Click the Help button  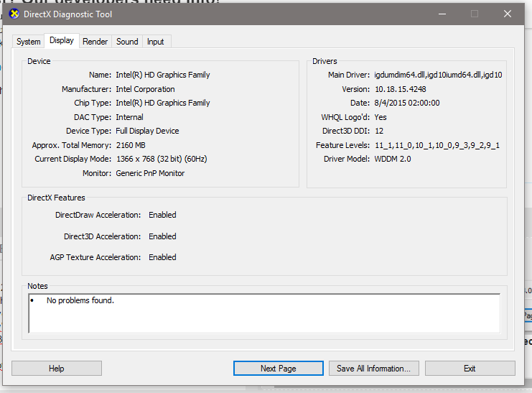click(56, 368)
